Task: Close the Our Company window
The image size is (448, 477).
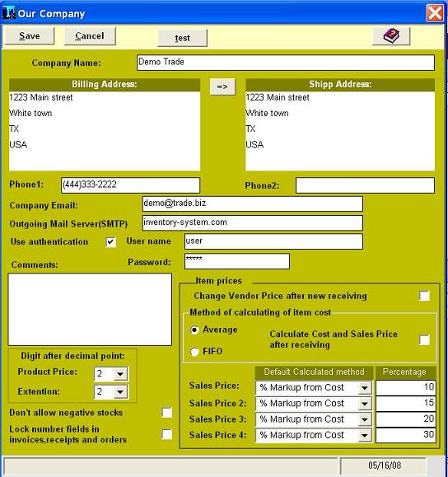Action: pyautogui.click(x=435, y=13)
